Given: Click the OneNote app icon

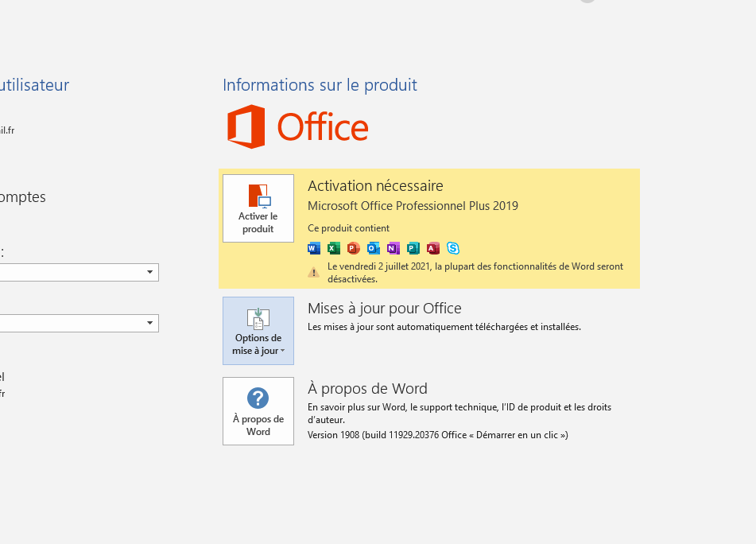Looking at the screenshot, I should point(394,248).
